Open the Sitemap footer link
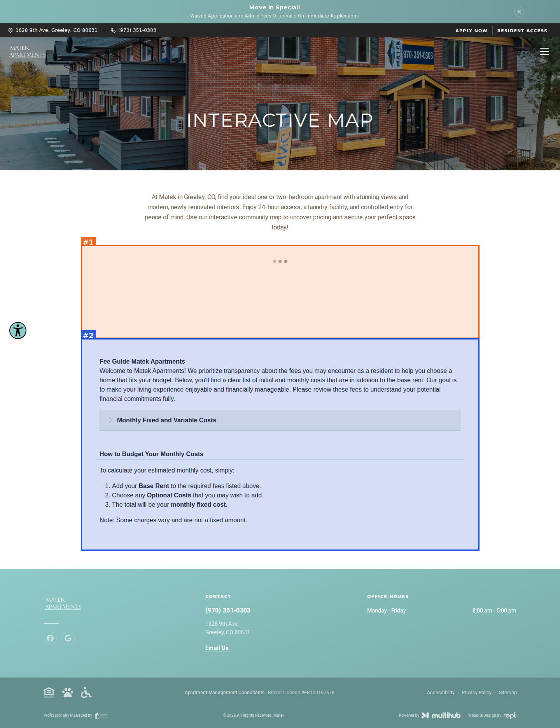This screenshot has height=728, width=560. pyautogui.click(x=508, y=693)
